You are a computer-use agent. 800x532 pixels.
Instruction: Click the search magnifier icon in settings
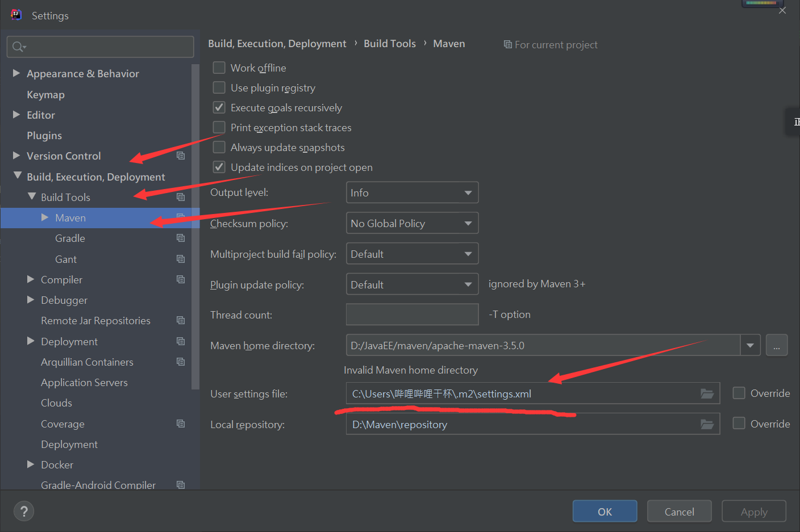(19, 47)
